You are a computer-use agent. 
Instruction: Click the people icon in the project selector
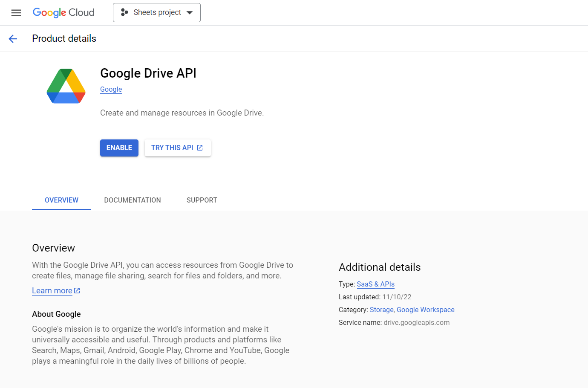[x=124, y=12]
